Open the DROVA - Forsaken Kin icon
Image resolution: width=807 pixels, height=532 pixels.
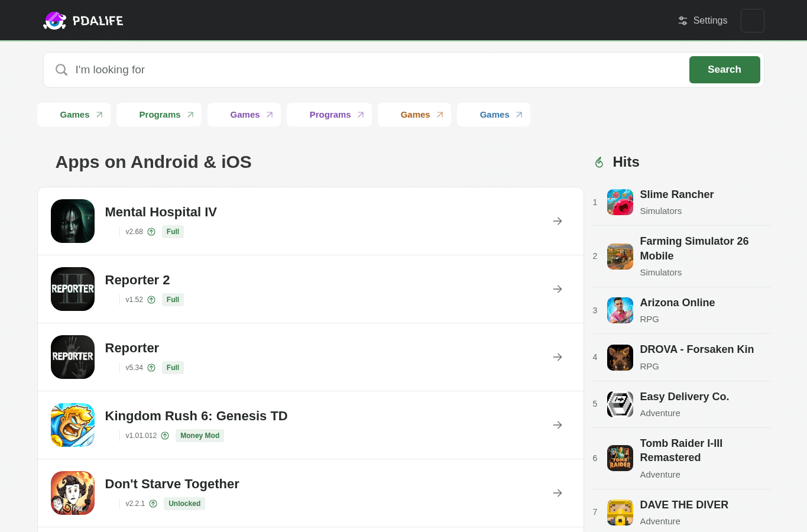pyautogui.click(x=620, y=358)
